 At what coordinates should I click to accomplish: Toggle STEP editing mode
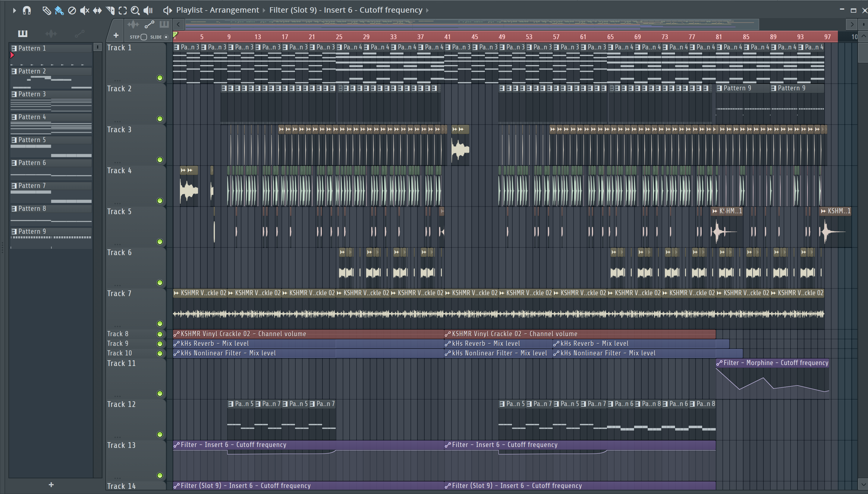coord(143,37)
